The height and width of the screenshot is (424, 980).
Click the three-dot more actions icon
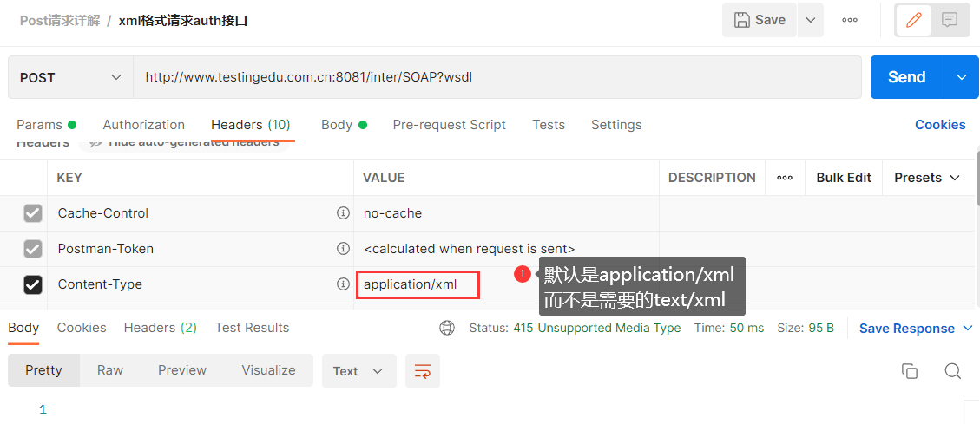click(850, 20)
